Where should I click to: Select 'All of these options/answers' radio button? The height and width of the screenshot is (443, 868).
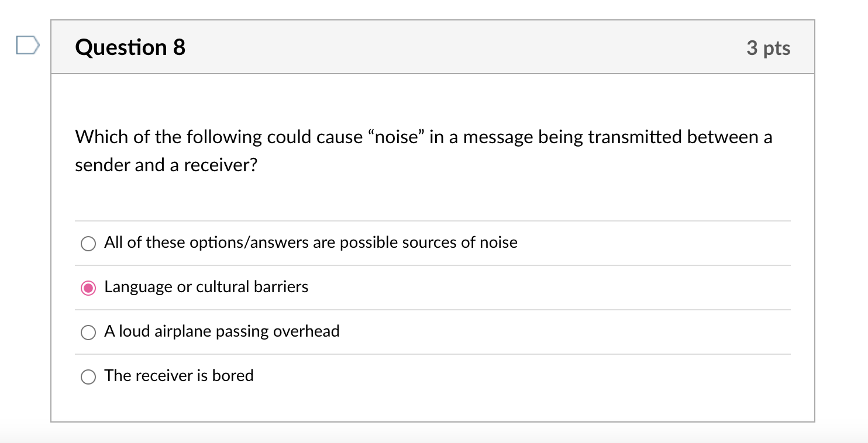point(88,243)
